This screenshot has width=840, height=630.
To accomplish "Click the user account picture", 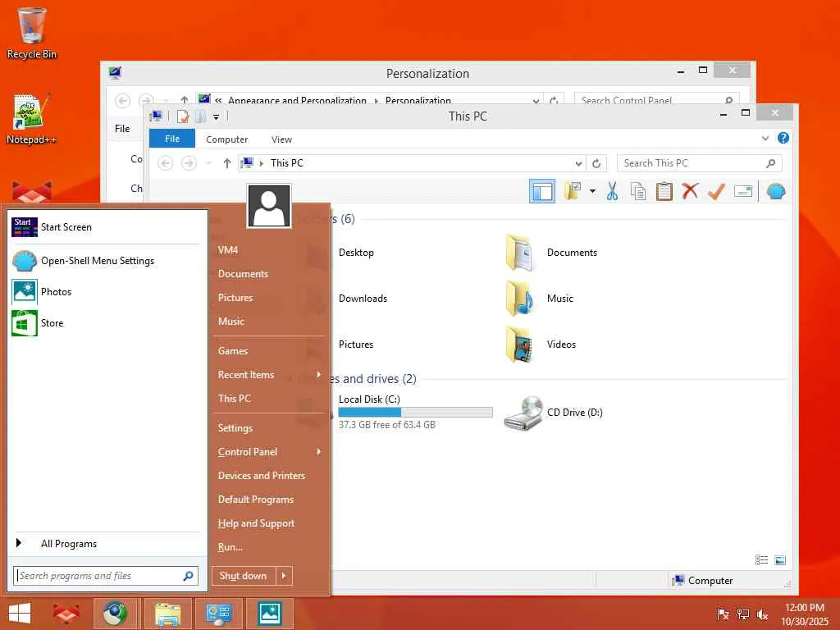I will (x=269, y=206).
